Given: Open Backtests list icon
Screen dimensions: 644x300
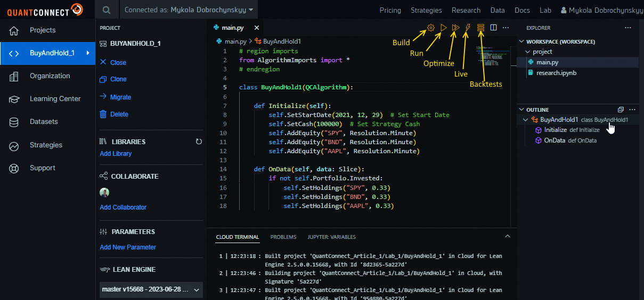Looking at the screenshot, I should (x=481, y=28).
